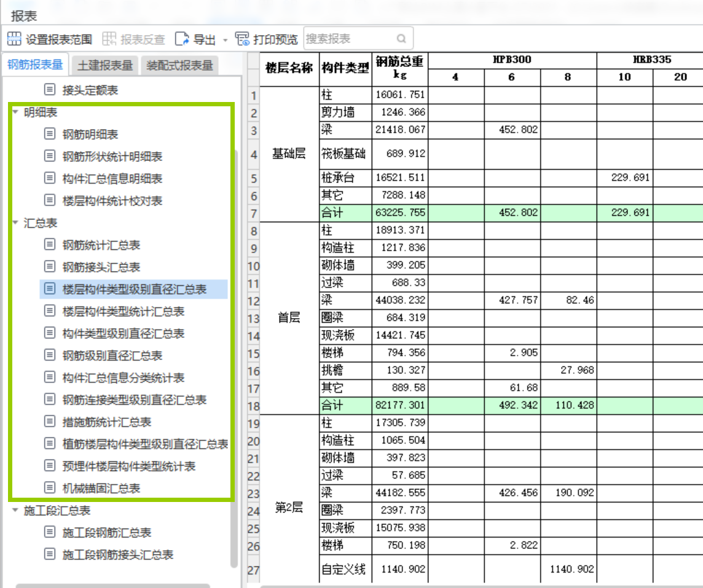The width and height of the screenshot is (703, 588).
Task: Open the 机械锚固汇总表 report
Action: pyautogui.click(x=101, y=488)
